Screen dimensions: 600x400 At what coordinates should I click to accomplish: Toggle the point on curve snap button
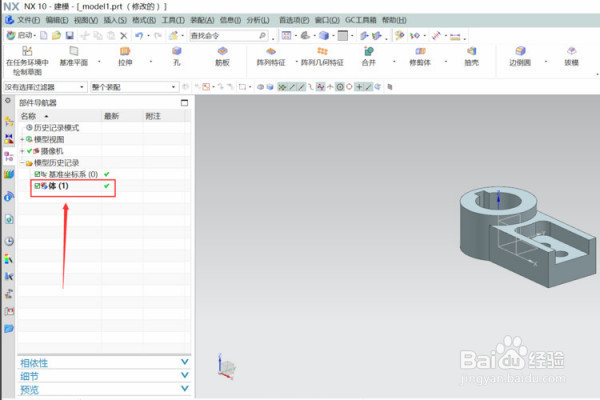click(x=368, y=87)
